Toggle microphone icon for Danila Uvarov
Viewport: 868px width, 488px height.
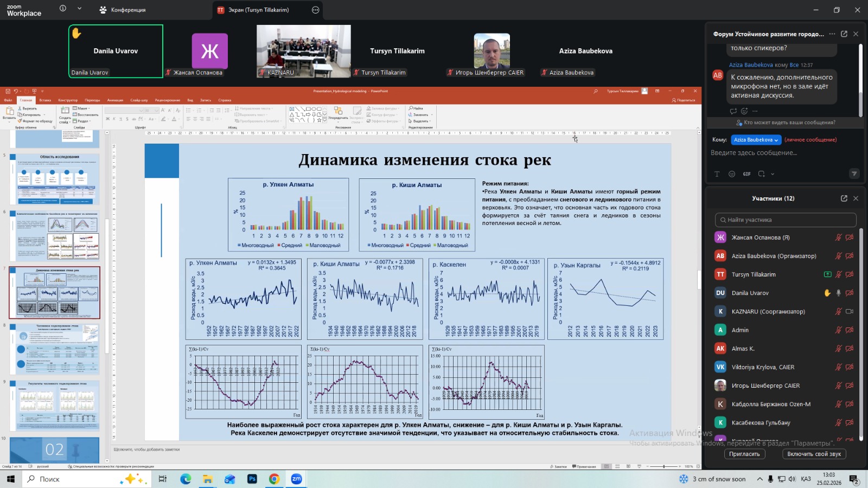[838, 293]
